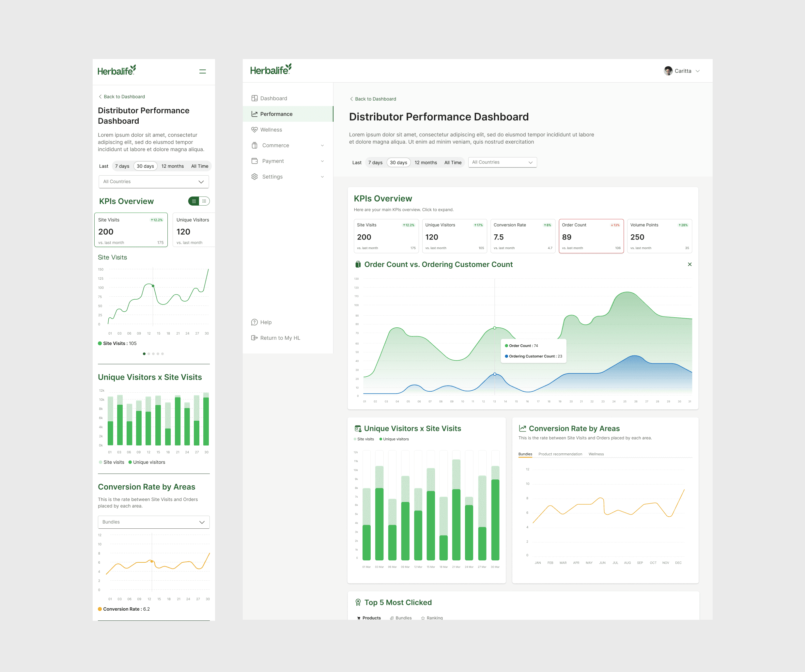Go to the first mobile carousel dot
The image size is (805, 672).
pos(144,354)
